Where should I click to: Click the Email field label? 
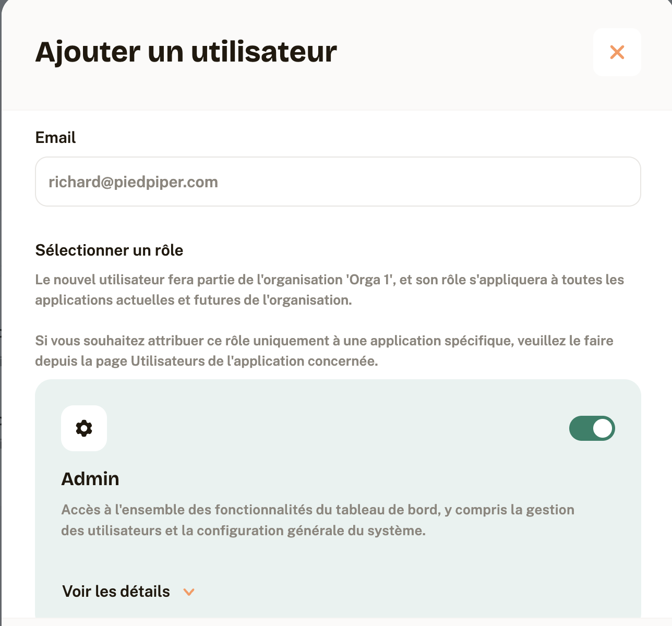click(x=55, y=138)
